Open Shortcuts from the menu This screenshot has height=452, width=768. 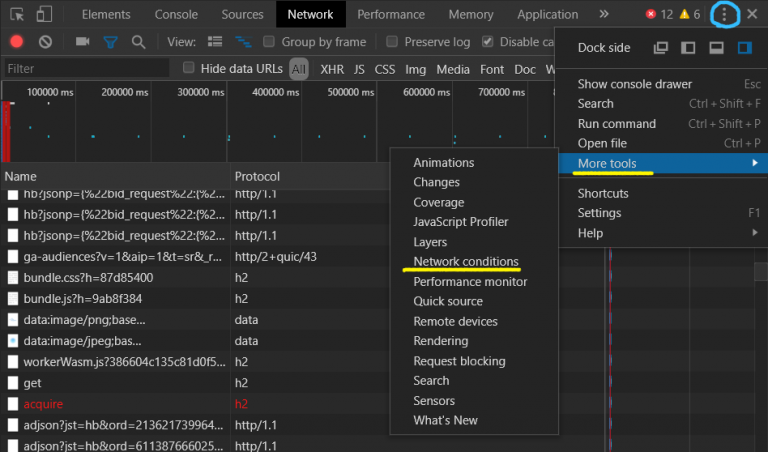663,193
